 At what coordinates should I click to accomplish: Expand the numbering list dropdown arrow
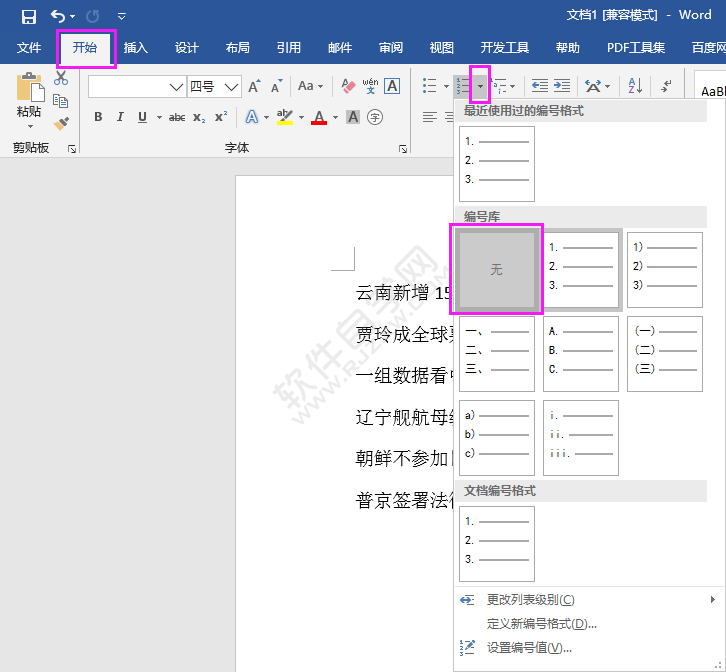tap(481, 87)
